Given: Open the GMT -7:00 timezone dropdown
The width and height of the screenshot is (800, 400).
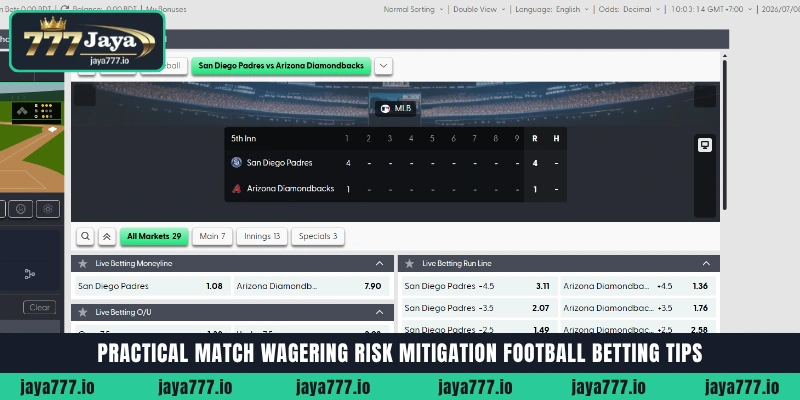Looking at the screenshot, I should click(x=711, y=9).
